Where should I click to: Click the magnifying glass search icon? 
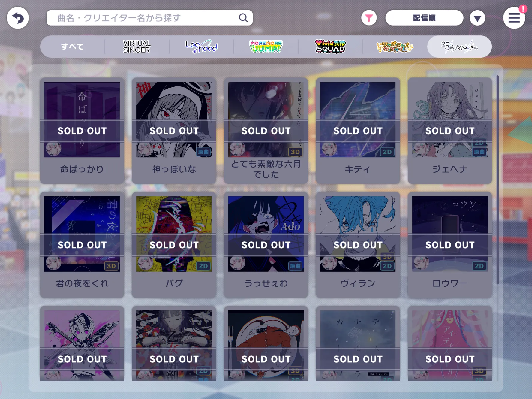point(243,18)
